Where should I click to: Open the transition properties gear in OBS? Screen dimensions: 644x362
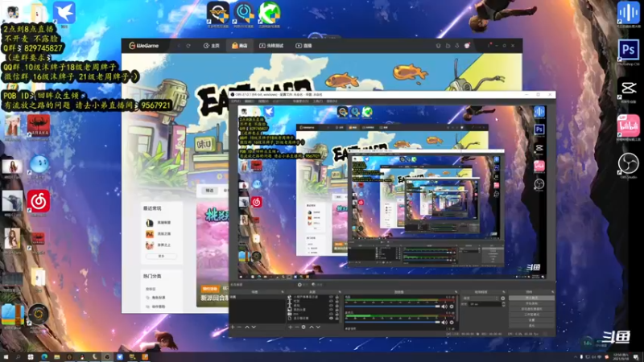(x=502, y=298)
